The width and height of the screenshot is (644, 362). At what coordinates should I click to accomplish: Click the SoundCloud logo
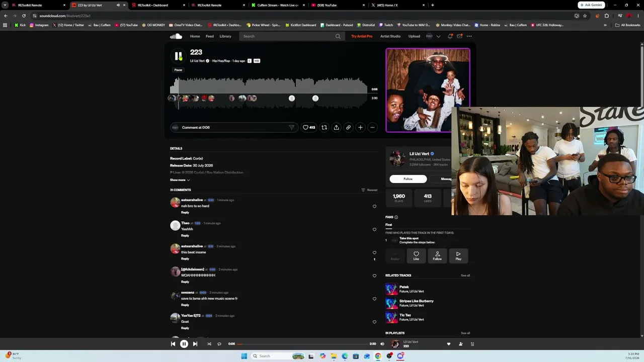(x=176, y=36)
